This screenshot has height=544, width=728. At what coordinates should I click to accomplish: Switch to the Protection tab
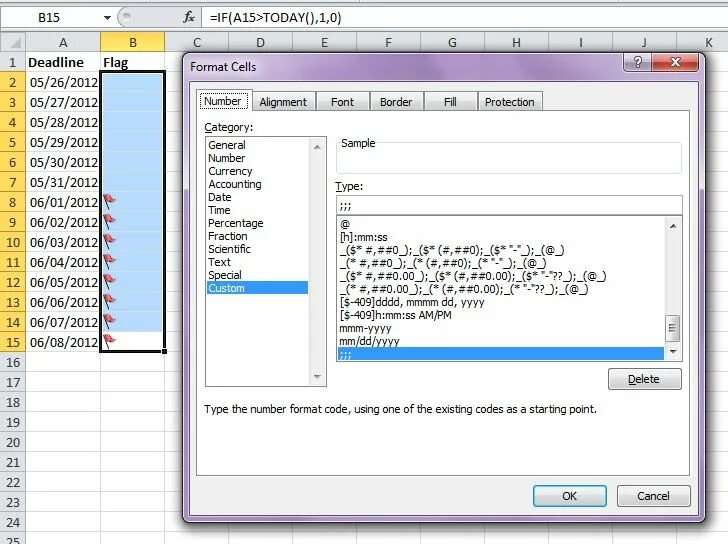pos(509,102)
